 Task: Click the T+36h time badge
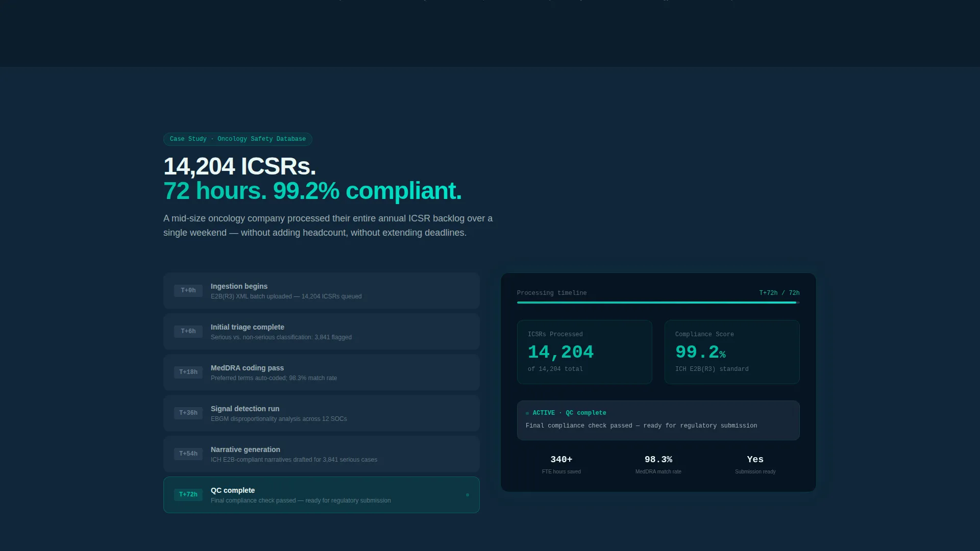[188, 413]
